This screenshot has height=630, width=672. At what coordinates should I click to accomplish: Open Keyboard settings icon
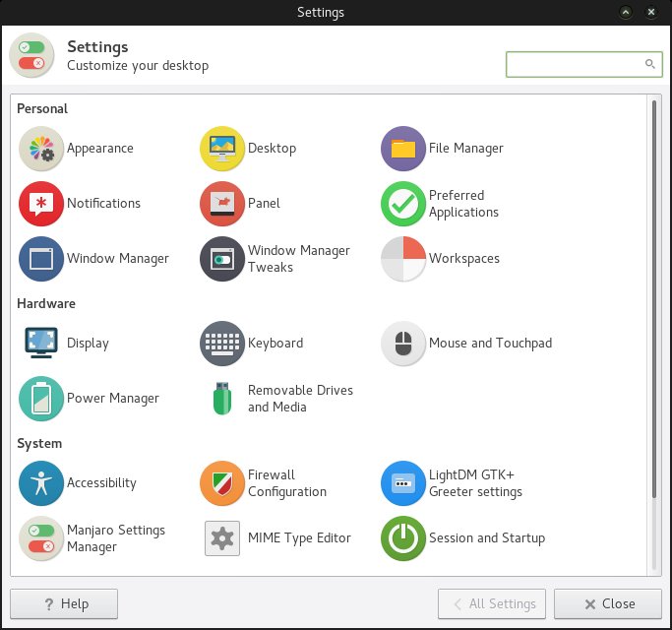pyautogui.click(x=222, y=344)
